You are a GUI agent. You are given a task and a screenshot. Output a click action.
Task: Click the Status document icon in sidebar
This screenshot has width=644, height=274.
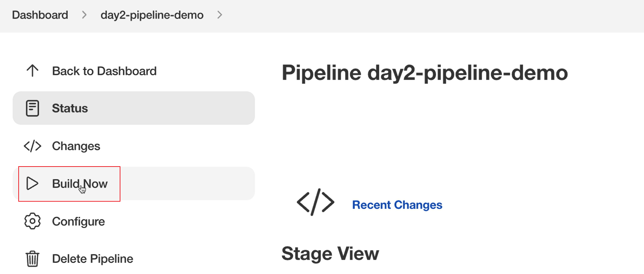pos(32,108)
